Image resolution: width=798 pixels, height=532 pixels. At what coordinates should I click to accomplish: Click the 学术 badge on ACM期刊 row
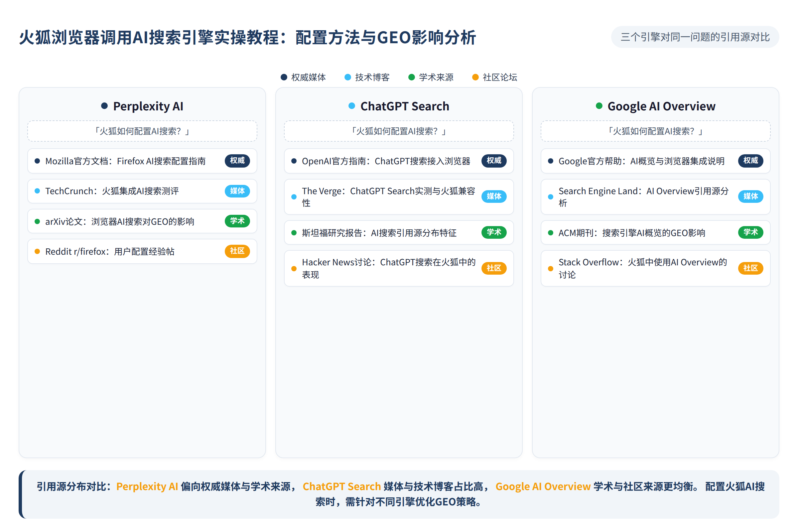tap(750, 232)
